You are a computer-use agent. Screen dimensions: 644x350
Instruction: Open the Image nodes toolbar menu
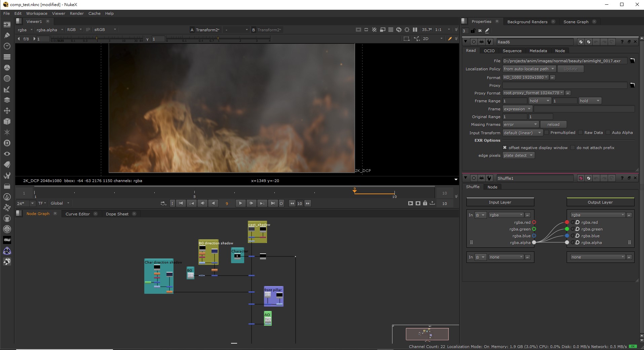pyautogui.click(x=7, y=25)
